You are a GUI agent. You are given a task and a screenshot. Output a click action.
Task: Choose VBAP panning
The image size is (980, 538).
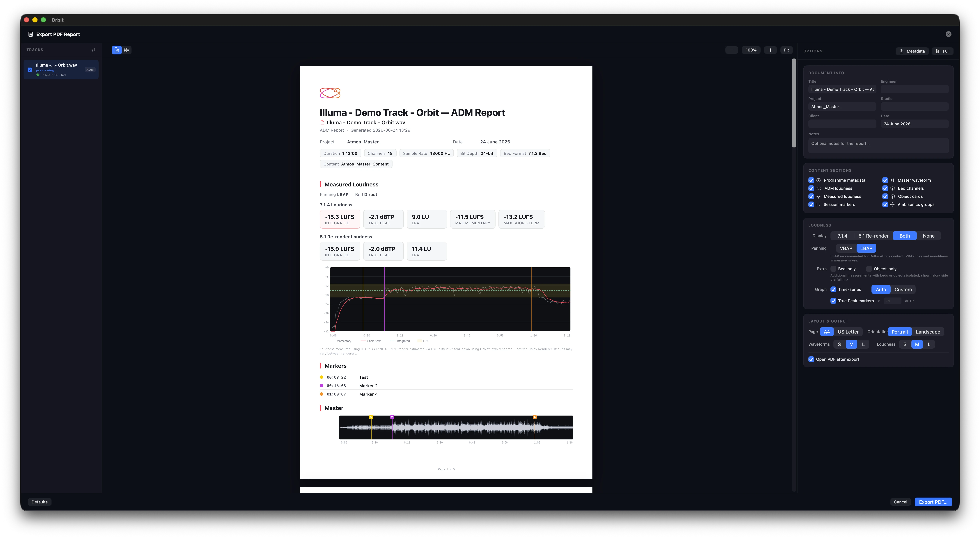coord(846,248)
